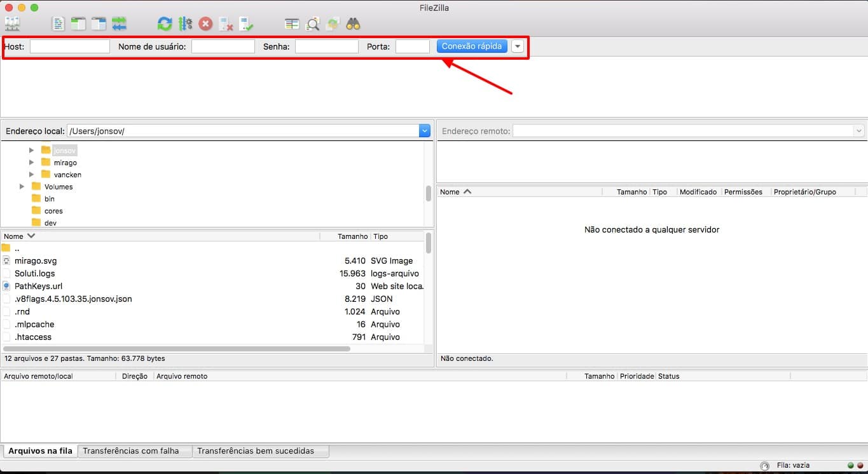This screenshot has width=868, height=474.
Task: Open the Endereço local path dropdown
Action: (x=425, y=131)
